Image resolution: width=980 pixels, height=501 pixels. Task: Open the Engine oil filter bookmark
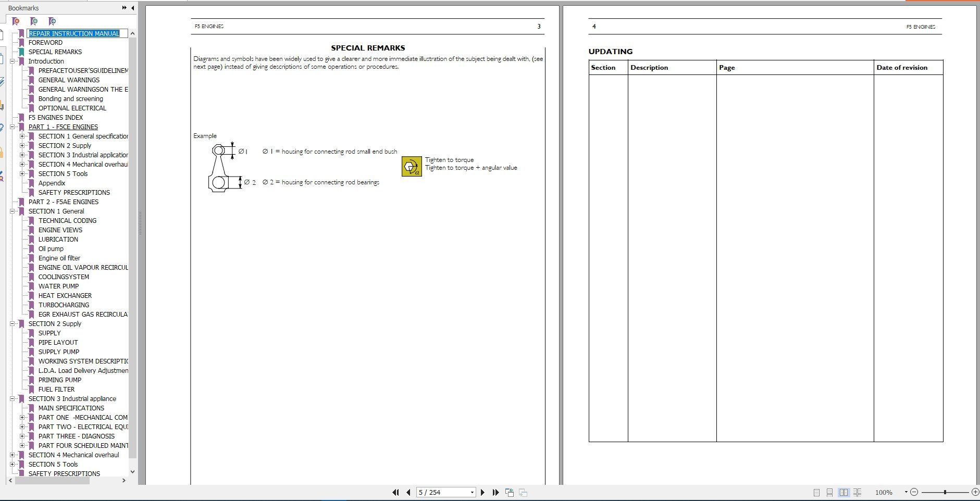point(59,258)
